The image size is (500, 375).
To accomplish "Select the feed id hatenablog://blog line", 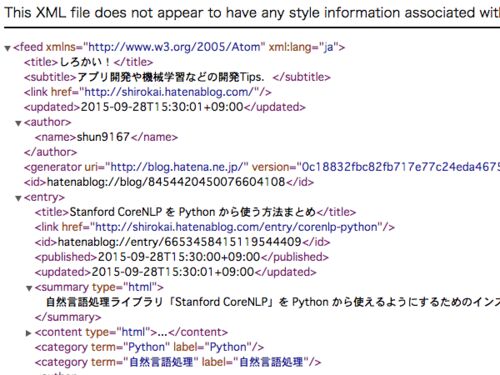I will (169, 182).
